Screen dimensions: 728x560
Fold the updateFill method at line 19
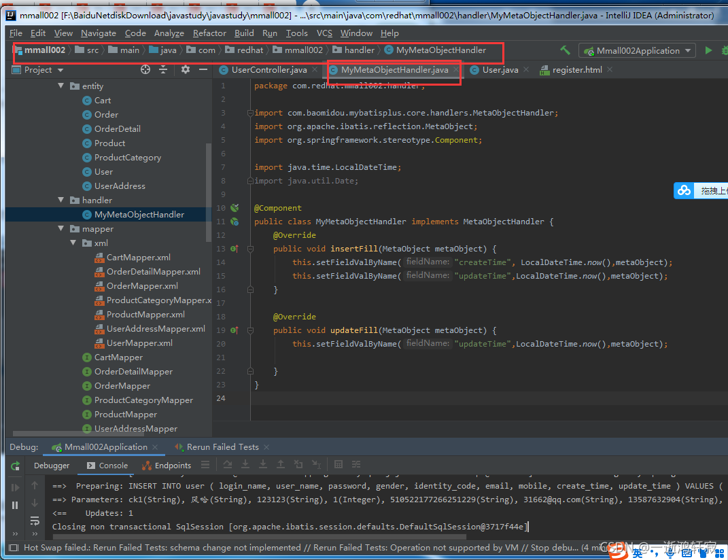250,330
